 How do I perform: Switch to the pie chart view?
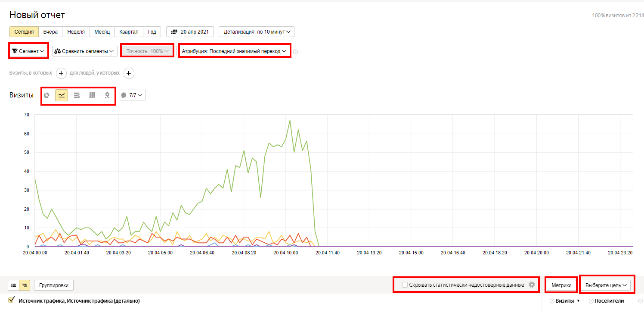(x=46, y=95)
